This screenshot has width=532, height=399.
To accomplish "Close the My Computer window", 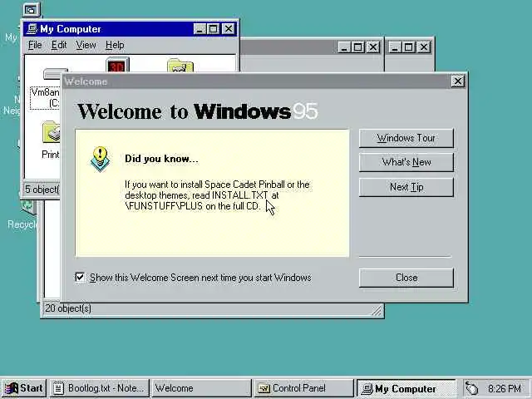I will click(229, 29).
